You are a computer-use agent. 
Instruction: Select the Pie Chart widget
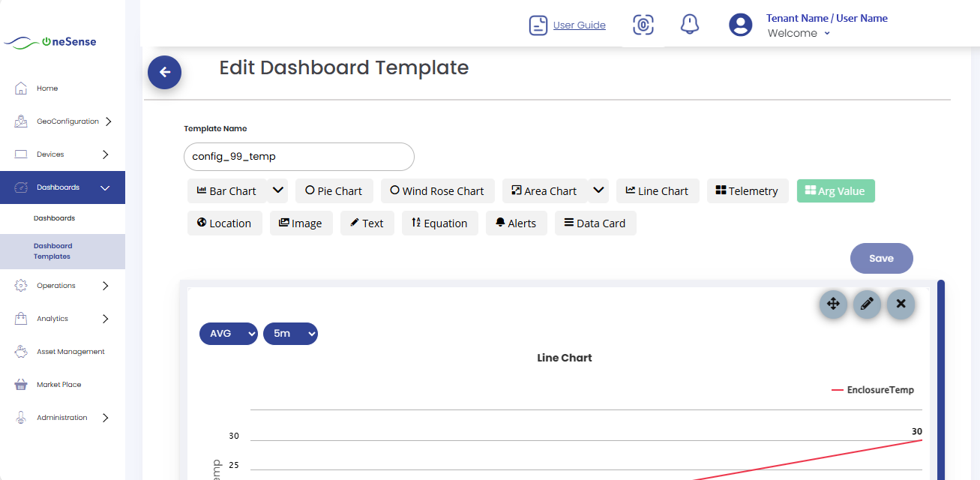pos(334,191)
